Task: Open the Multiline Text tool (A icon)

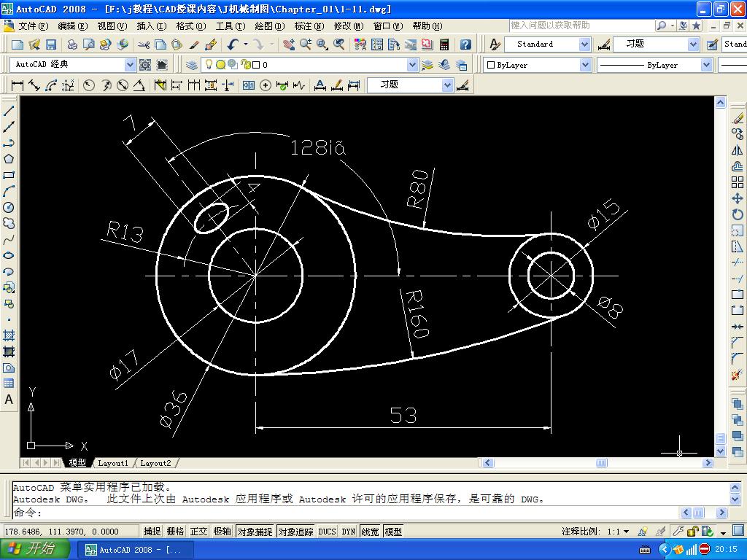Action: click(x=9, y=400)
